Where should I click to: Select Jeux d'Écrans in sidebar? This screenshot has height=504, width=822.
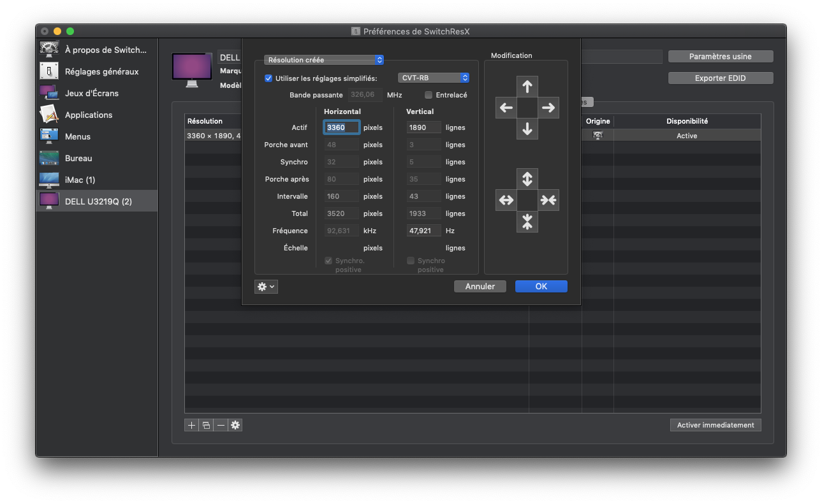96,93
